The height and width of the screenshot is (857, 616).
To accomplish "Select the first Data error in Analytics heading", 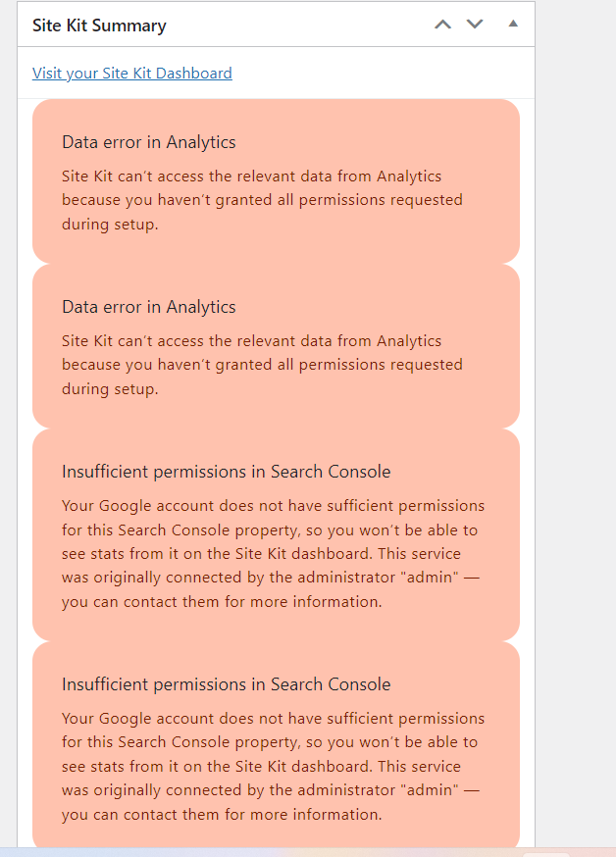I will click(148, 142).
